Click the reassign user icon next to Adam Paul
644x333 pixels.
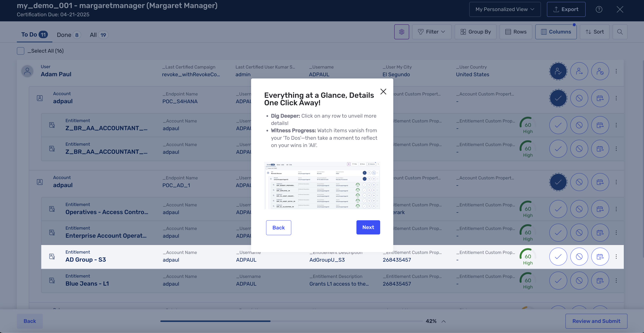[579, 71]
